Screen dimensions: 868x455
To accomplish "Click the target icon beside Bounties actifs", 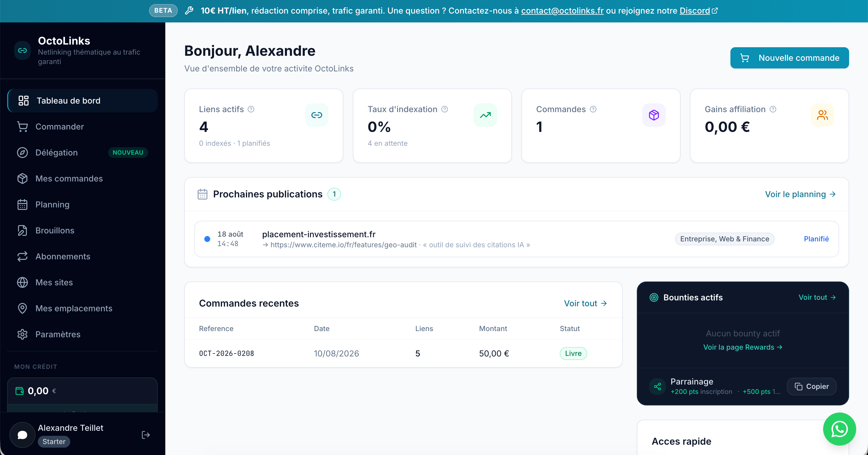I will [654, 297].
